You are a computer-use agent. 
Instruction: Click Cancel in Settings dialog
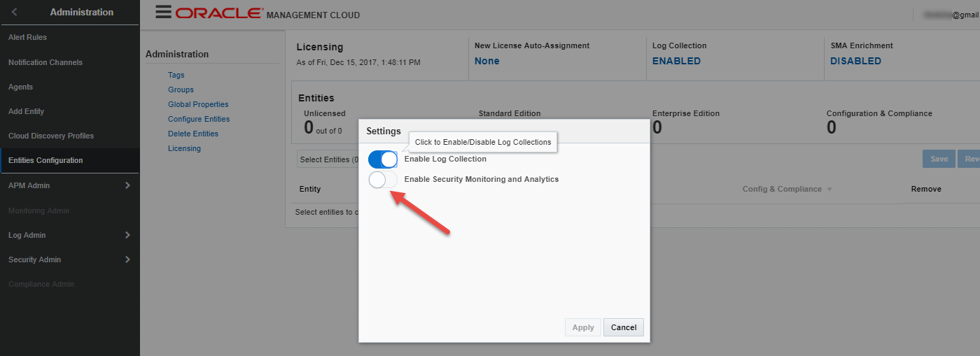tap(624, 327)
